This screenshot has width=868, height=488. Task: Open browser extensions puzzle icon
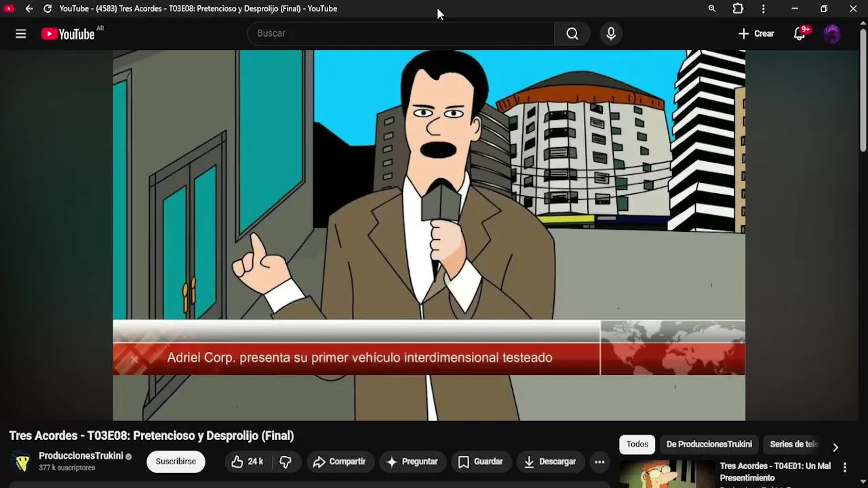click(738, 9)
